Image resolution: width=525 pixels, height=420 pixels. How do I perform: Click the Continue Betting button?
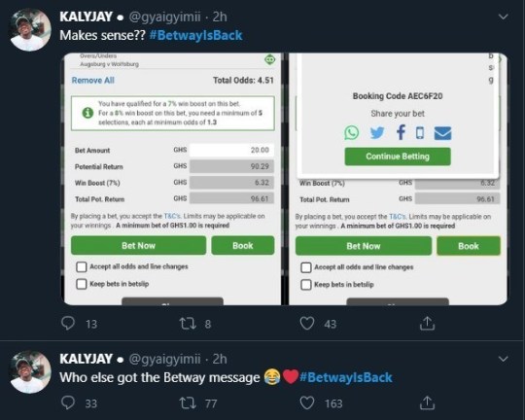click(398, 157)
